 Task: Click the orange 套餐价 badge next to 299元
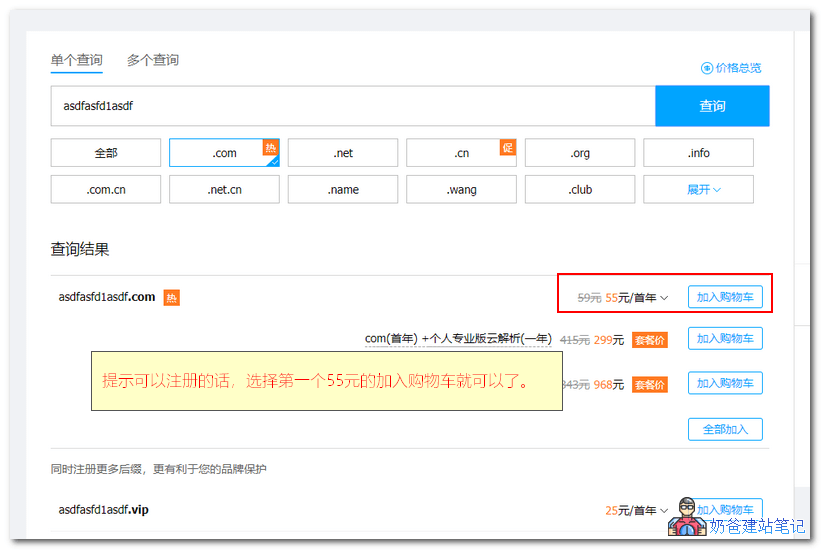[649, 340]
